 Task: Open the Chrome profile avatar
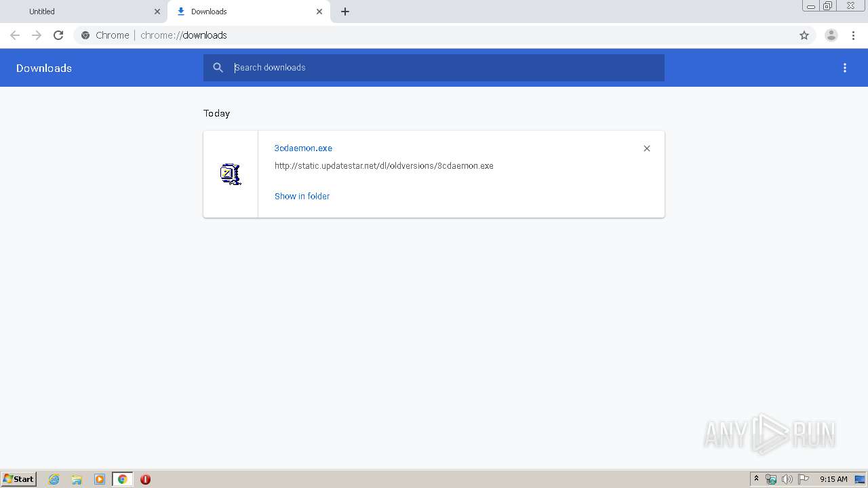click(x=831, y=35)
